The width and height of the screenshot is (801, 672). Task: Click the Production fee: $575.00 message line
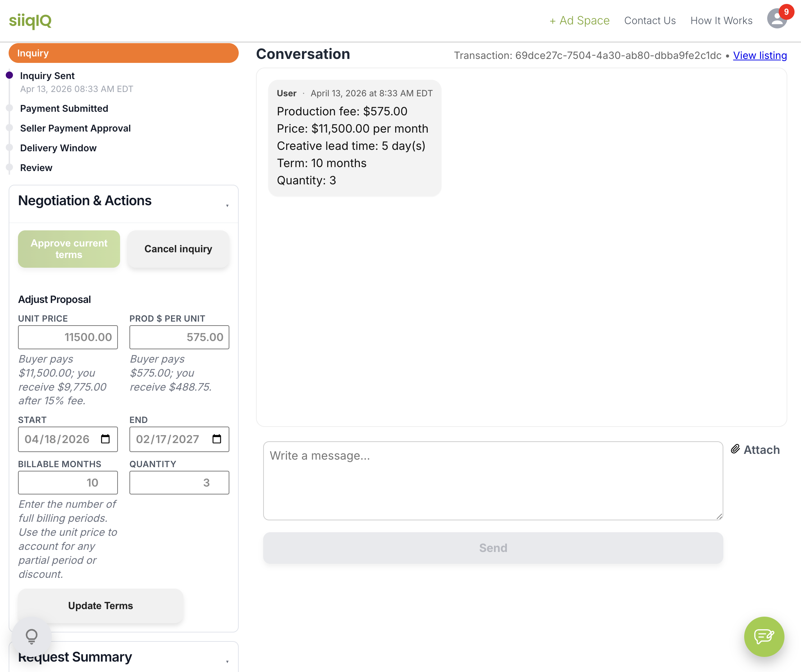pyautogui.click(x=342, y=111)
